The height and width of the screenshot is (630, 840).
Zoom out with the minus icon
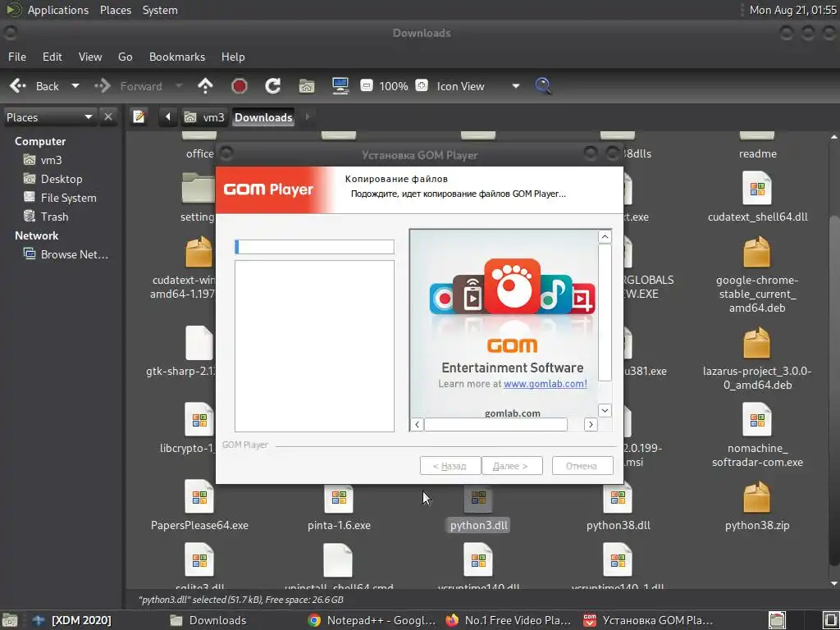367,85
